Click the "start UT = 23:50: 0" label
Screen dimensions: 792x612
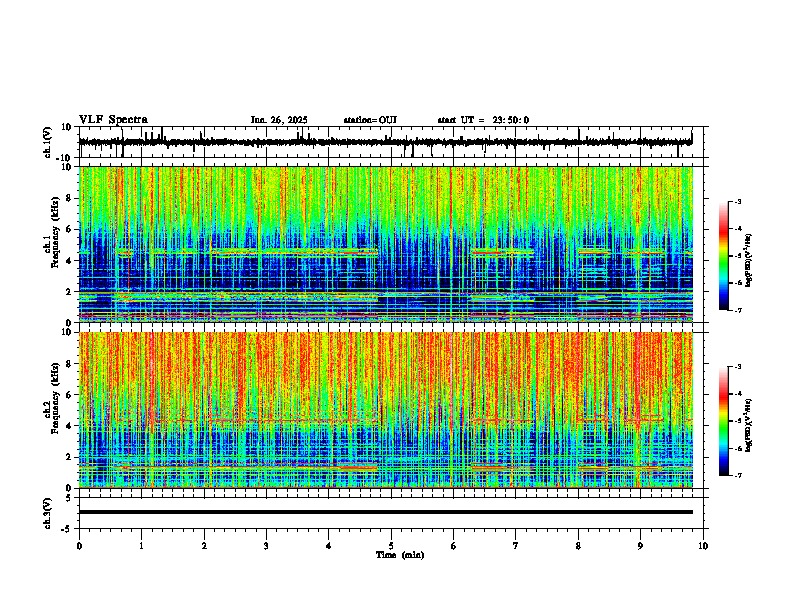(483, 120)
